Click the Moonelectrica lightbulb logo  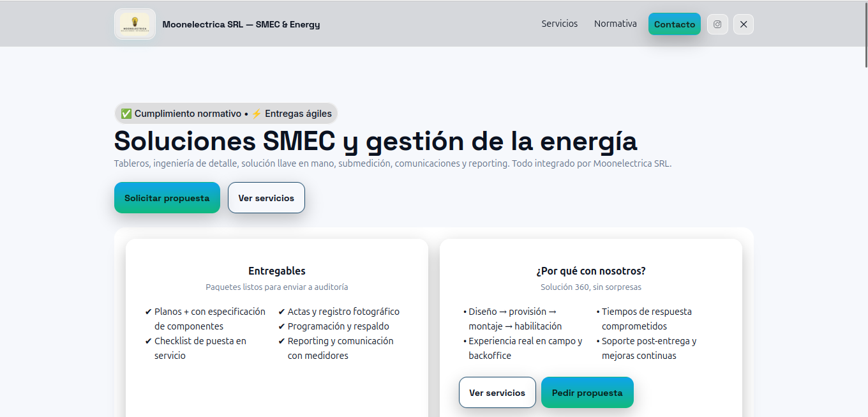pos(135,24)
